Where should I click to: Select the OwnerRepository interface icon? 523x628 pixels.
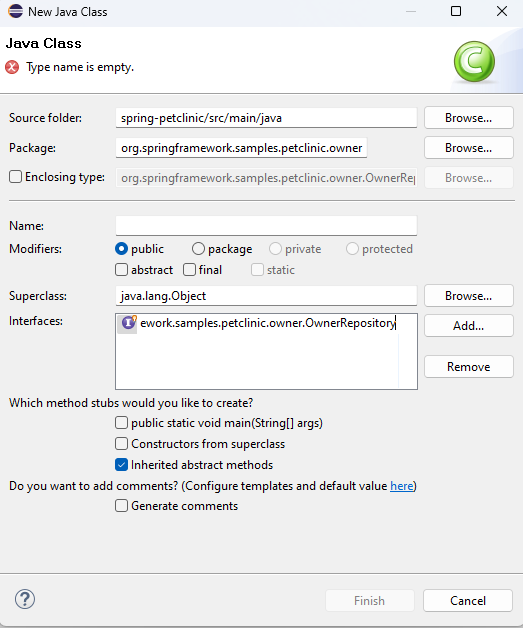click(x=128, y=322)
